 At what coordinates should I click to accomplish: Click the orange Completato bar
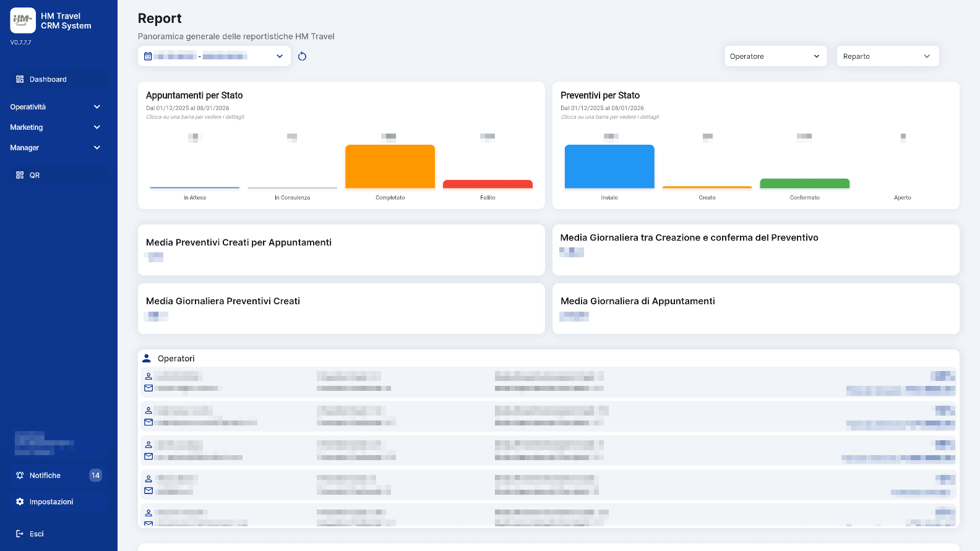coord(390,166)
